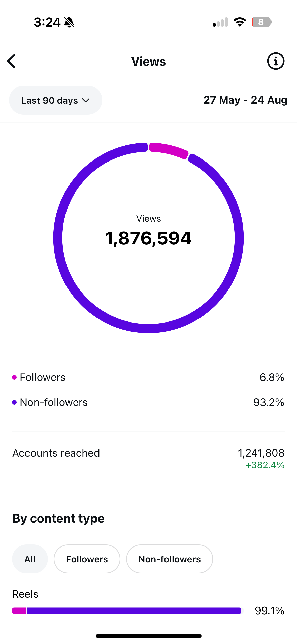Tap the Accounts reached row
The image size is (297, 644).
point(148,458)
